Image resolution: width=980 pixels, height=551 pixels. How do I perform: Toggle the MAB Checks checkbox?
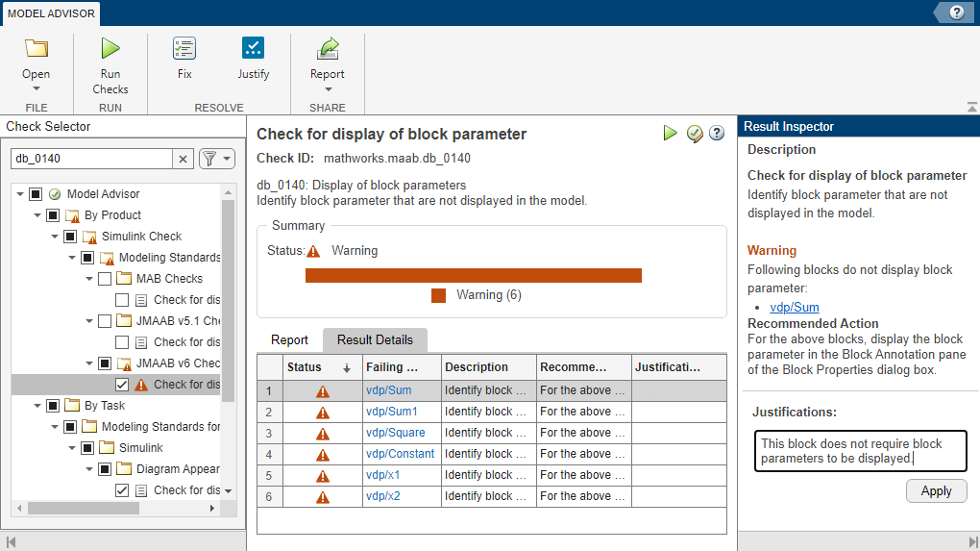[x=105, y=279]
